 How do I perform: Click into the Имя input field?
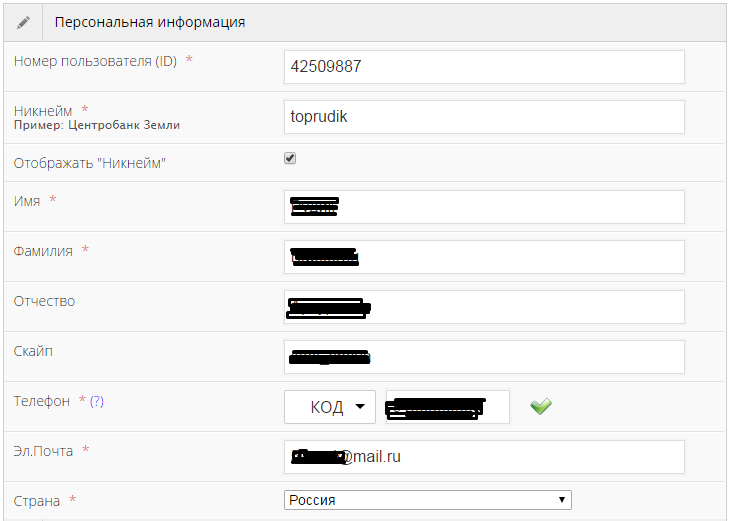point(484,207)
